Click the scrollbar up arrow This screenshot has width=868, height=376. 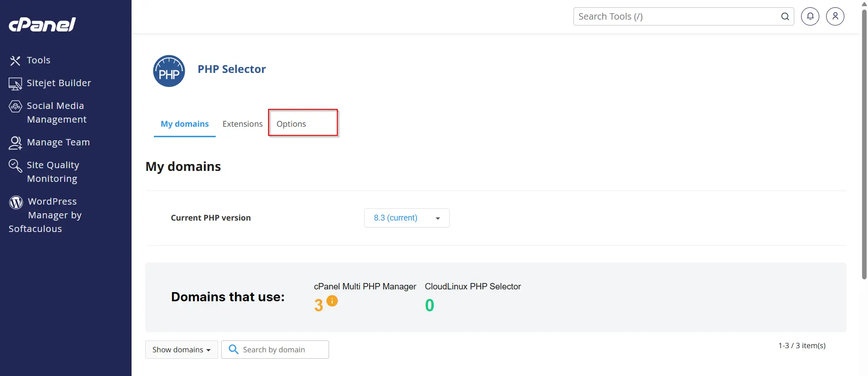[864, 4]
